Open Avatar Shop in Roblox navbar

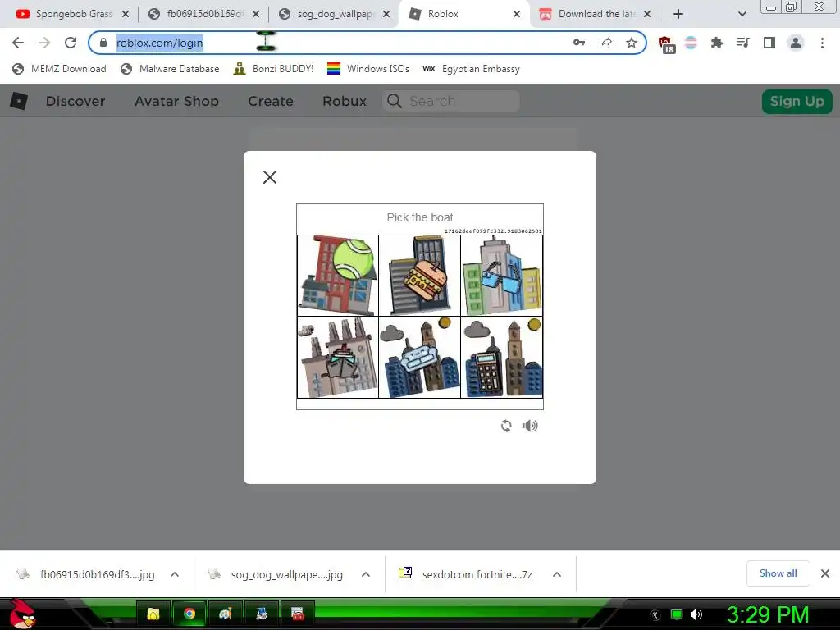tap(177, 101)
